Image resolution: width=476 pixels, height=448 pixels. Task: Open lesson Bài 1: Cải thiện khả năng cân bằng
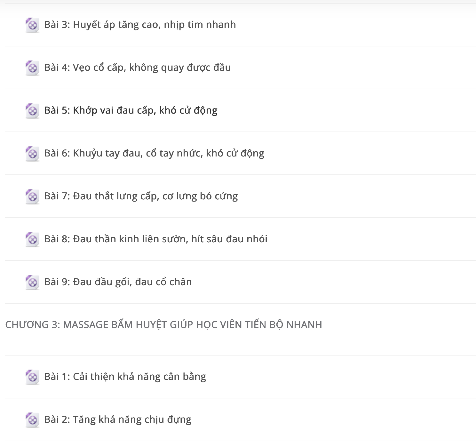[125, 377]
